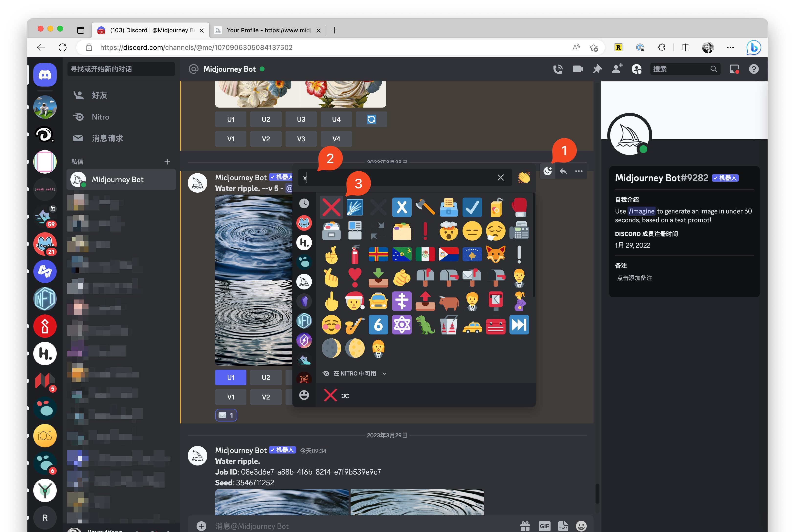Viewport: 795px width, 532px height.
Task: Click U4 button under the flower image
Action: click(x=336, y=119)
